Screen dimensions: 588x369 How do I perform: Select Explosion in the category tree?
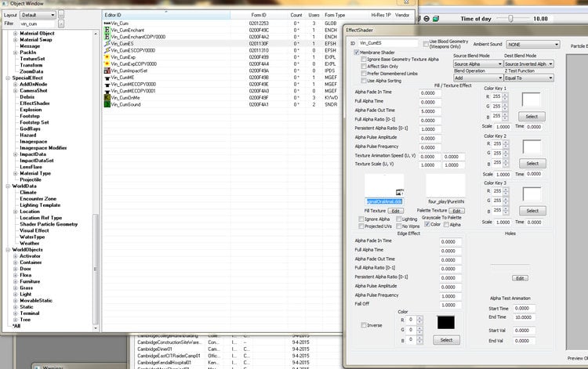pyautogui.click(x=31, y=110)
